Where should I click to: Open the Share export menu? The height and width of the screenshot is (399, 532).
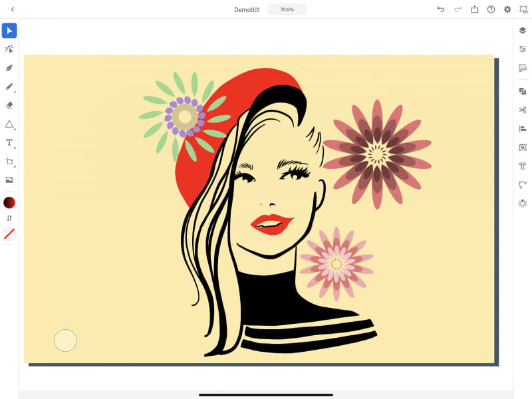click(475, 9)
